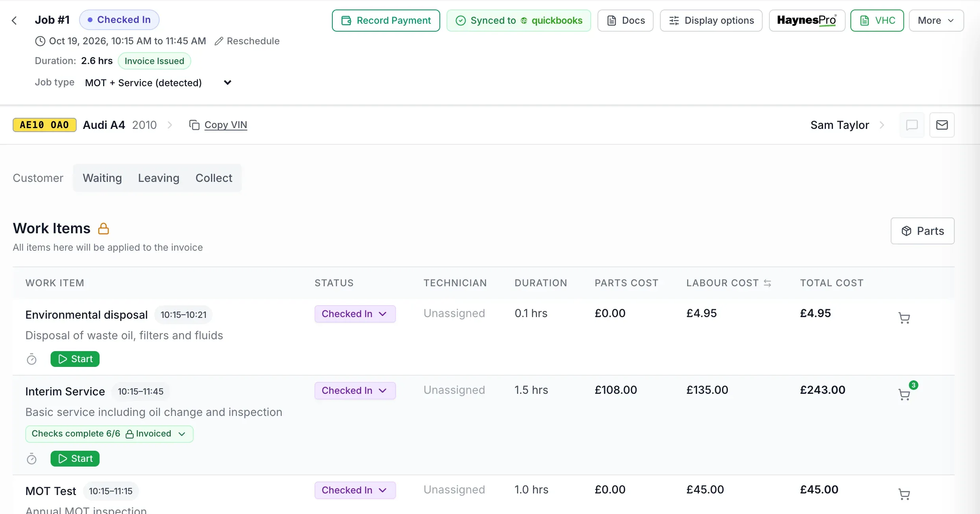Image resolution: width=980 pixels, height=514 pixels.
Task: Open Interim Service cart with 3 badge
Action: (x=904, y=395)
